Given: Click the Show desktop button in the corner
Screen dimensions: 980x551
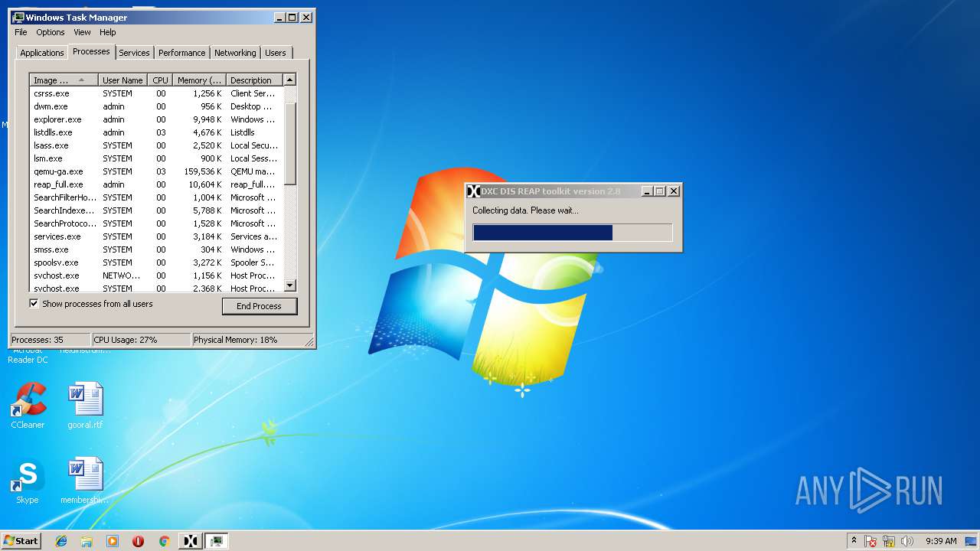Looking at the screenshot, I should (x=971, y=541).
